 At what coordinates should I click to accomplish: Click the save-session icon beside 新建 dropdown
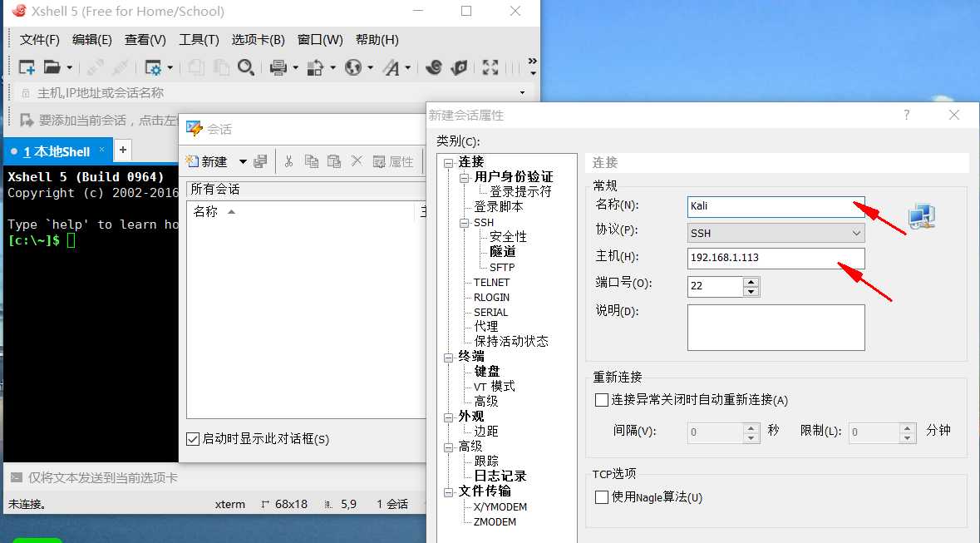261,161
